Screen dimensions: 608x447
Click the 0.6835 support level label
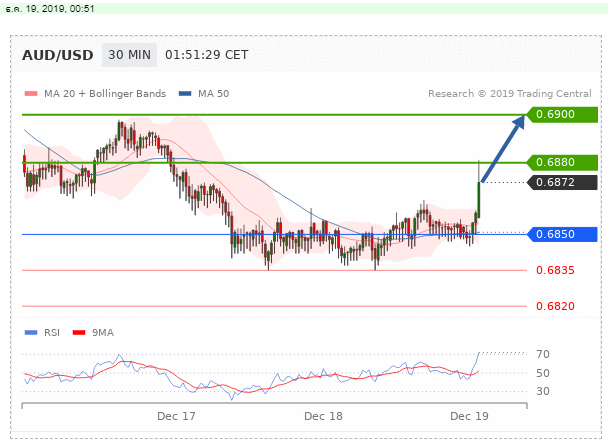pyautogui.click(x=555, y=270)
